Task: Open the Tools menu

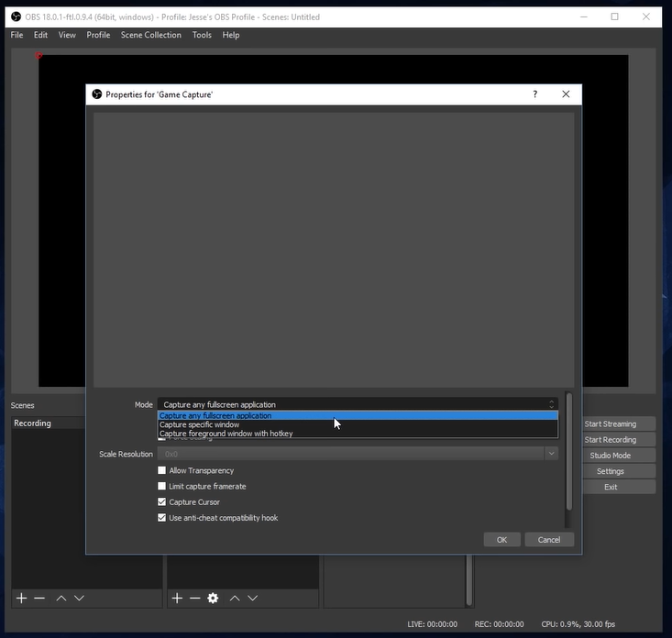Action: (x=202, y=35)
